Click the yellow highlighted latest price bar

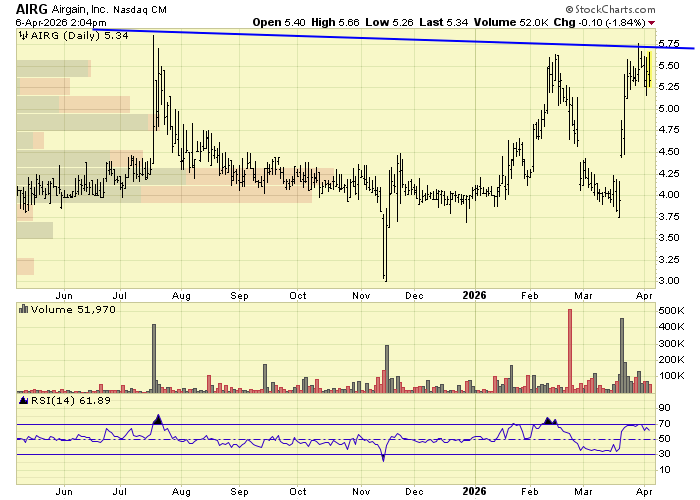pos(650,69)
